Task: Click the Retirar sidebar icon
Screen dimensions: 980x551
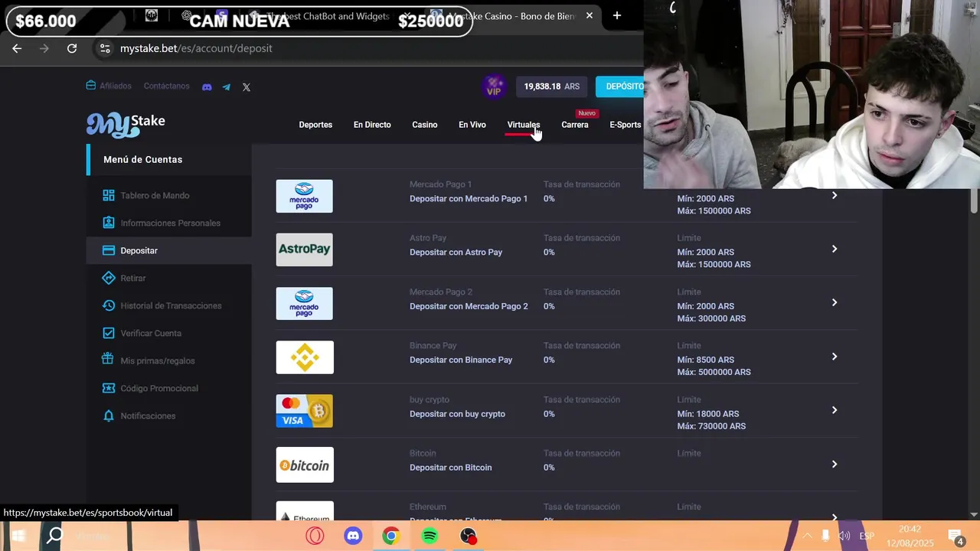Action: [108, 278]
